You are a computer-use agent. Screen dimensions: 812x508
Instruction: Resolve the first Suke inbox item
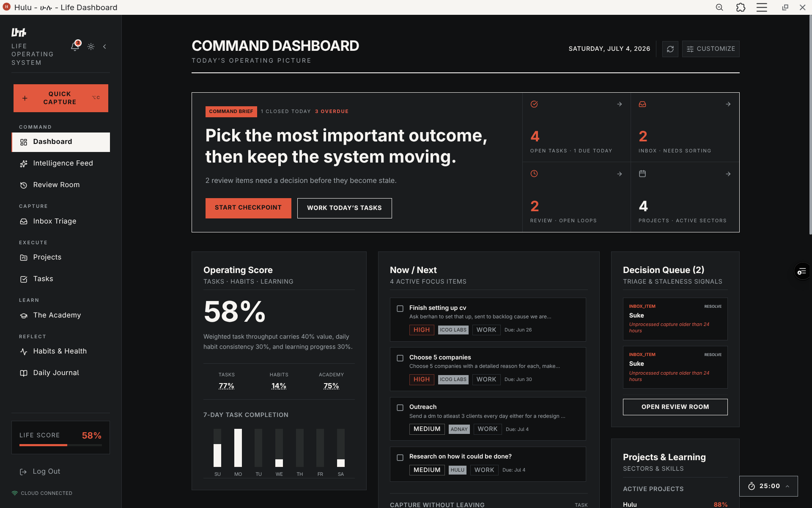(x=713, y=306)
